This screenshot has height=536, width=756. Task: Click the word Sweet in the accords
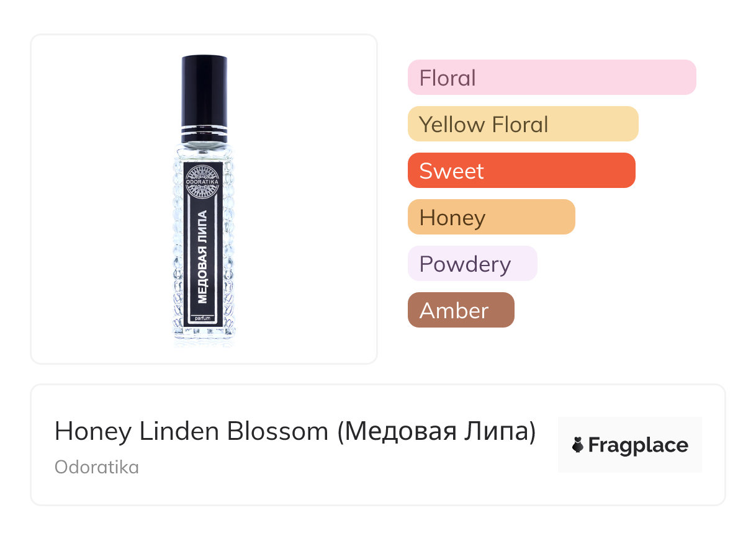[x=451, y=171]
